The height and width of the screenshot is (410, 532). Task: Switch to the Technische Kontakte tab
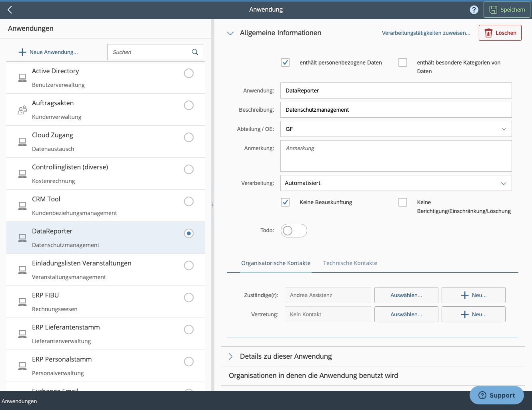click(350, 263)
